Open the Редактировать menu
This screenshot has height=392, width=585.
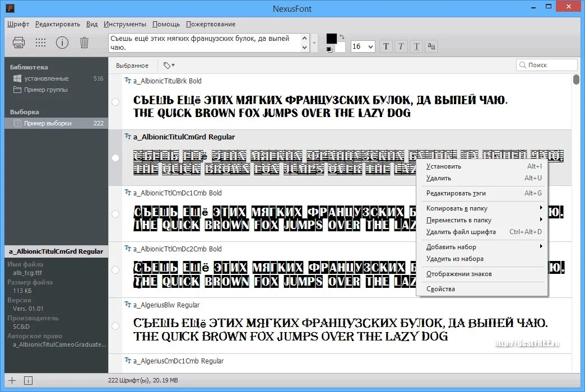tap(58, 24)
